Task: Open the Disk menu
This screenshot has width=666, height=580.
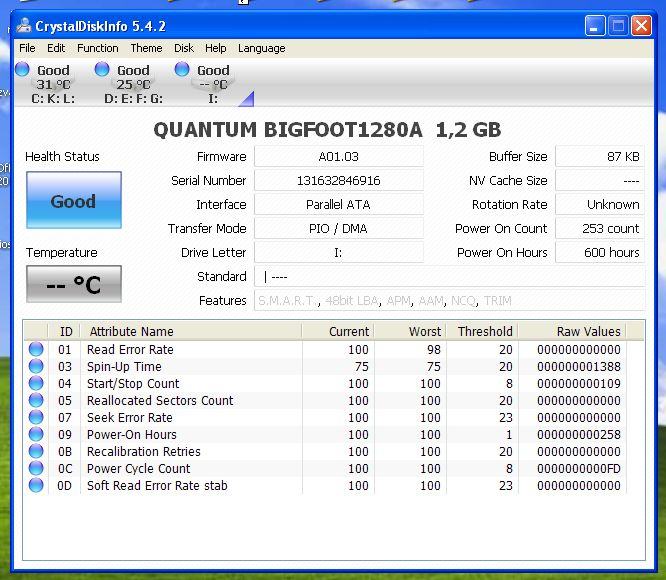Action: pyautogui.click(x=184, y=48)
